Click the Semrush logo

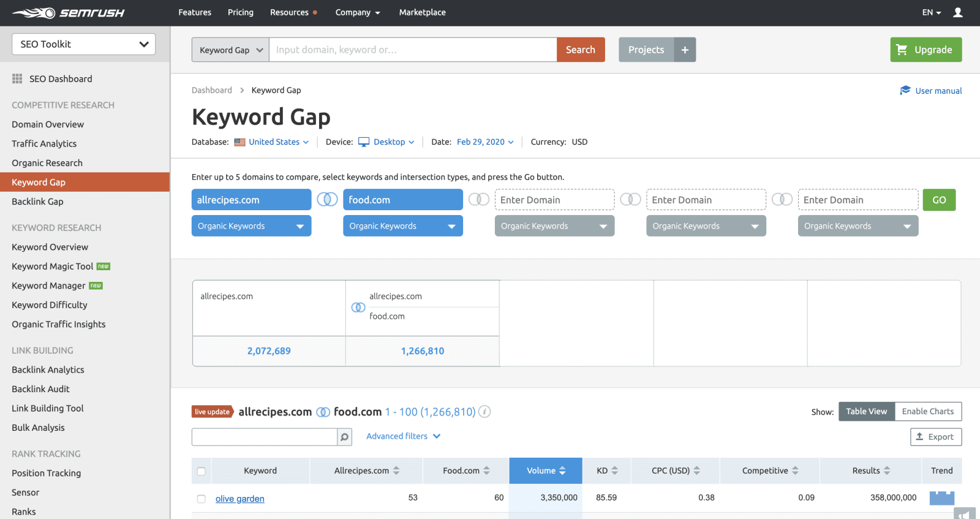pyautogui.click(x=68, y=13)
